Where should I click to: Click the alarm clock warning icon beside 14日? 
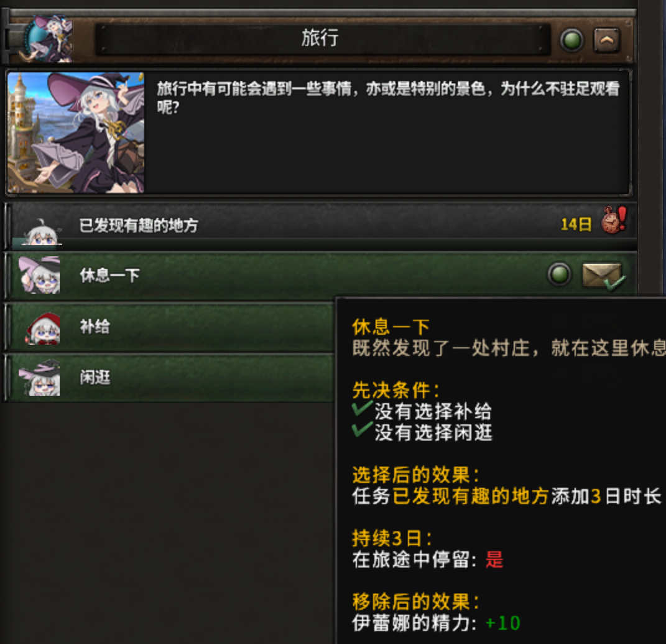614,220
